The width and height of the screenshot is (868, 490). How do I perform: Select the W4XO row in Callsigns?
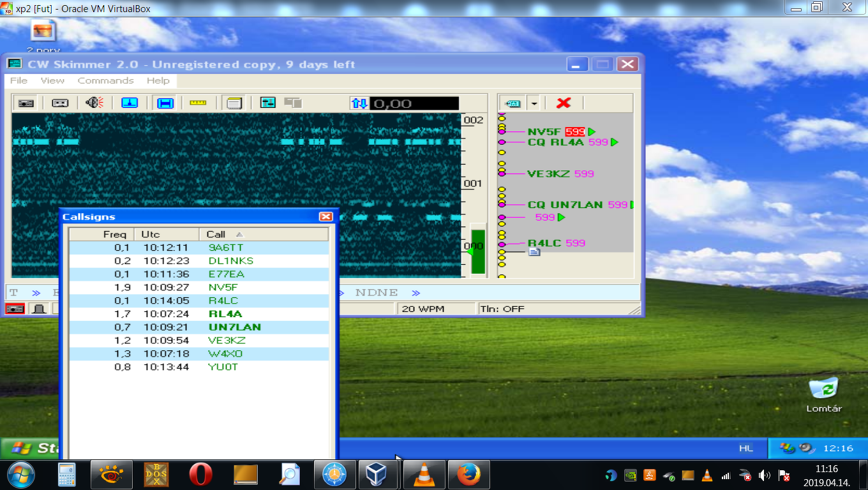199,354
